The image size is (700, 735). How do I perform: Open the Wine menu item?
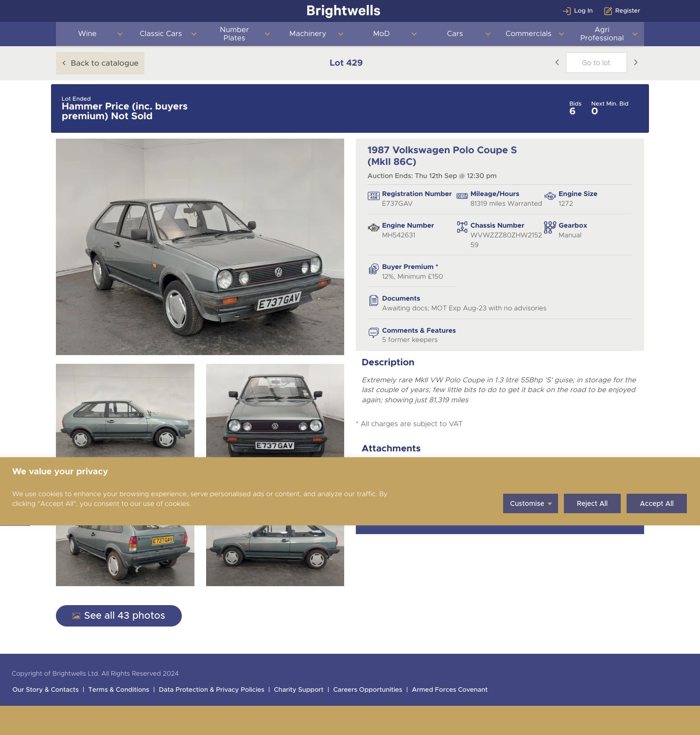[87, 34]
